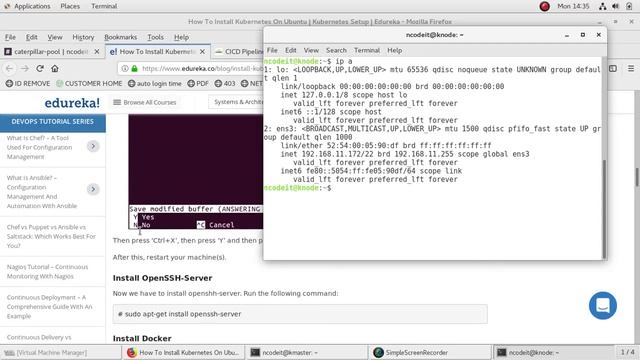Image resolution: width=640 pixels, height=360 pixels.
Task: Click Browse All Courses button
Action: pos(145,102)
